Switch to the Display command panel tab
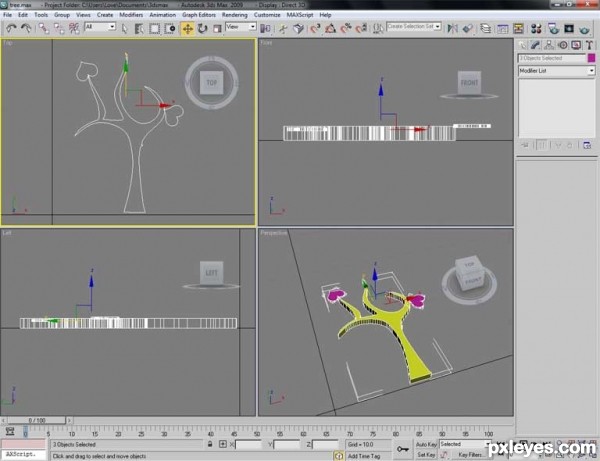 coord(576,45)
